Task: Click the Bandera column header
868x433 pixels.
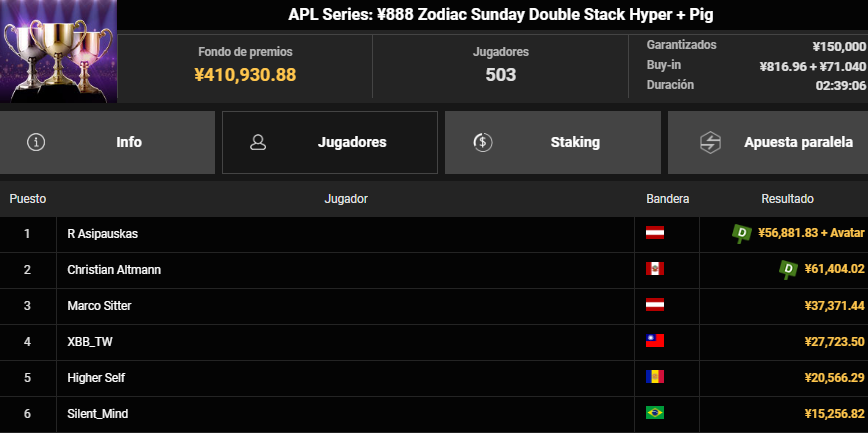Action: [x=668, y=199]
